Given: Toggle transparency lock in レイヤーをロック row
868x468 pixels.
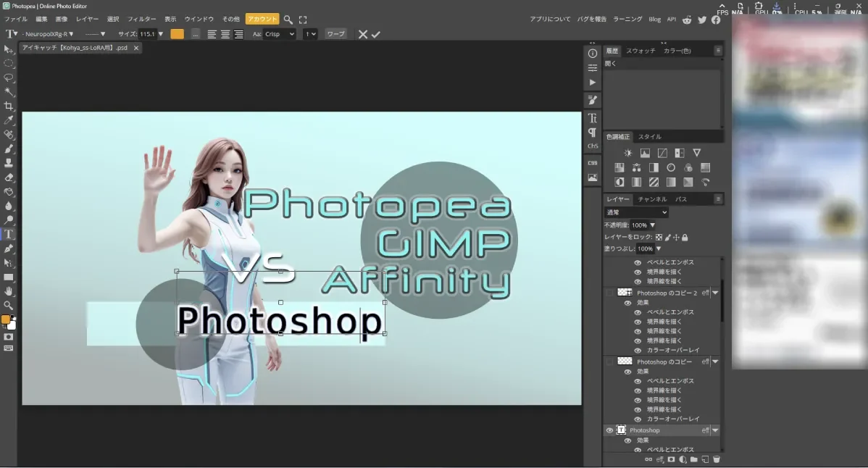Looking at the screenshot, I should click(x=659, y=237).
